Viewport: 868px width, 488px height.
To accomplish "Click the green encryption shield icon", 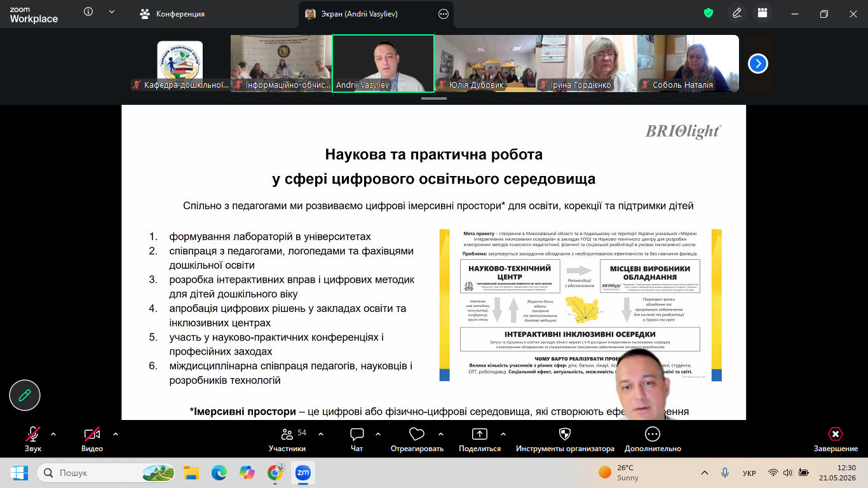I will pyautogui.click(x=709, y=13).
